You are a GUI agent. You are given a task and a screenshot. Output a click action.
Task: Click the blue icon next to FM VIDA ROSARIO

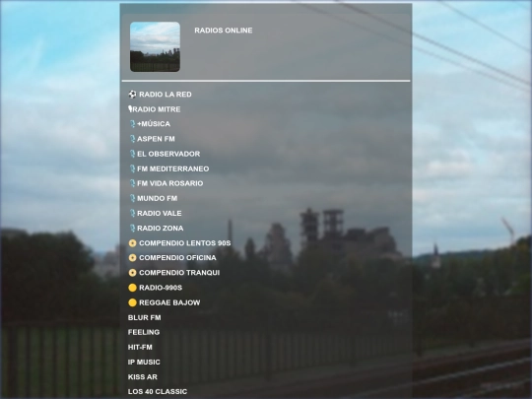(132, 183)
